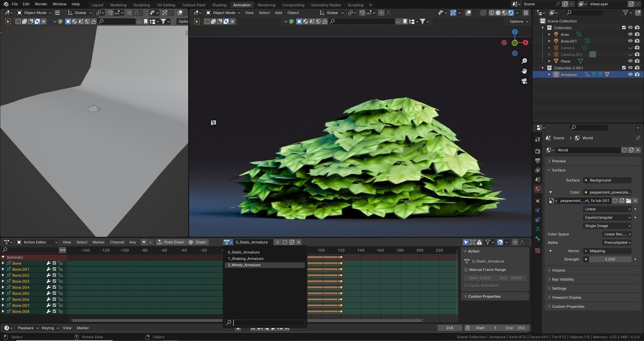Screen dimensions: 644x341
Task: Open the Physics properties tab
Action: point(538,210)
